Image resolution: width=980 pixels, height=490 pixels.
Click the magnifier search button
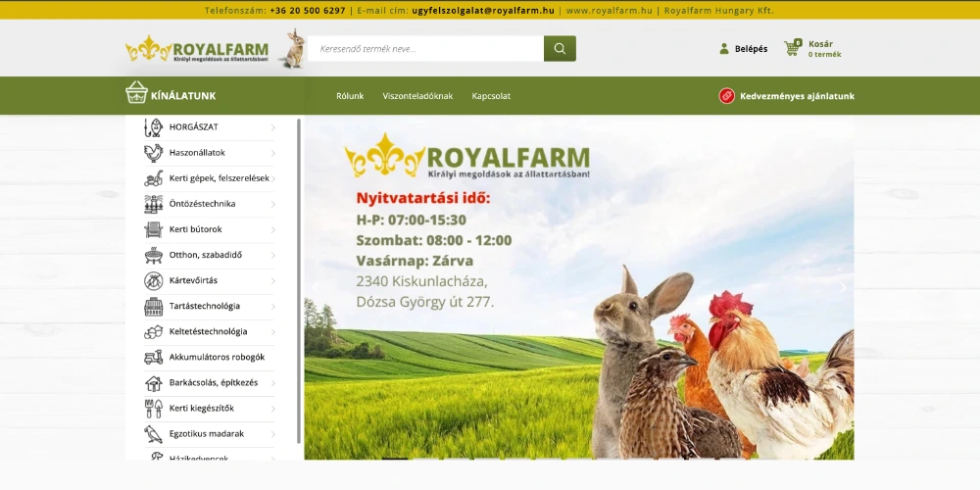[560, 49]
